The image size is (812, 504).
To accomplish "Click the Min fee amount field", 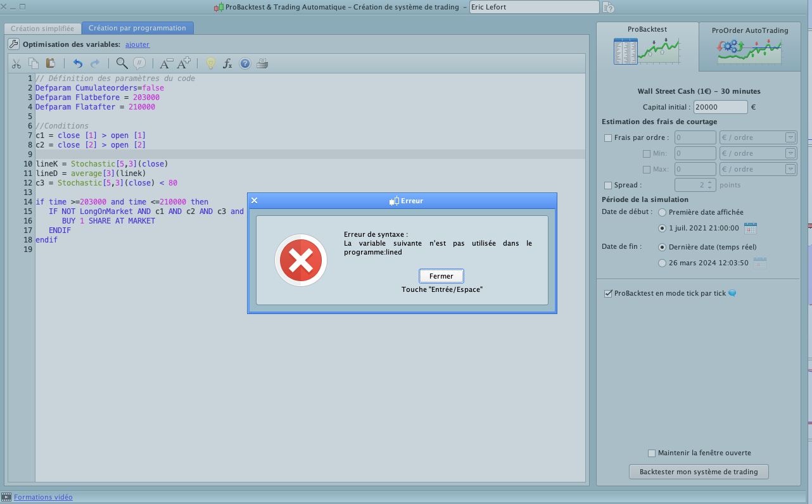I will [695, 153].
